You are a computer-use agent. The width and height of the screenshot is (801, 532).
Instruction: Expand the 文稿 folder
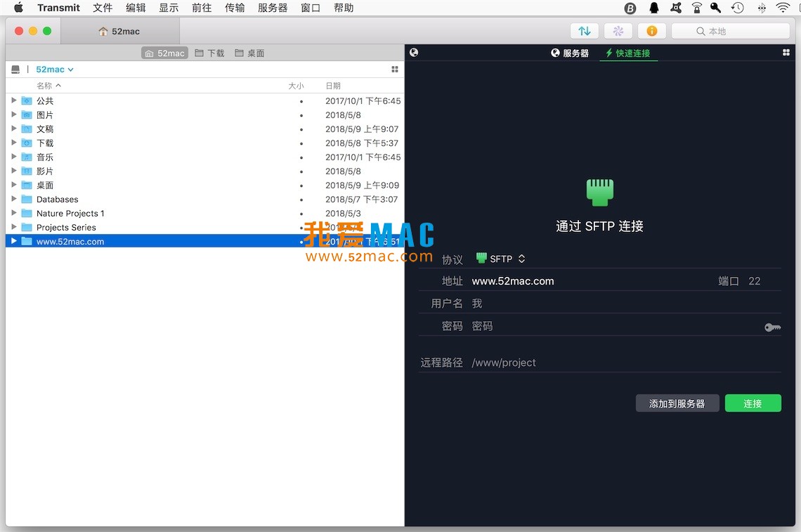point(14,129)
